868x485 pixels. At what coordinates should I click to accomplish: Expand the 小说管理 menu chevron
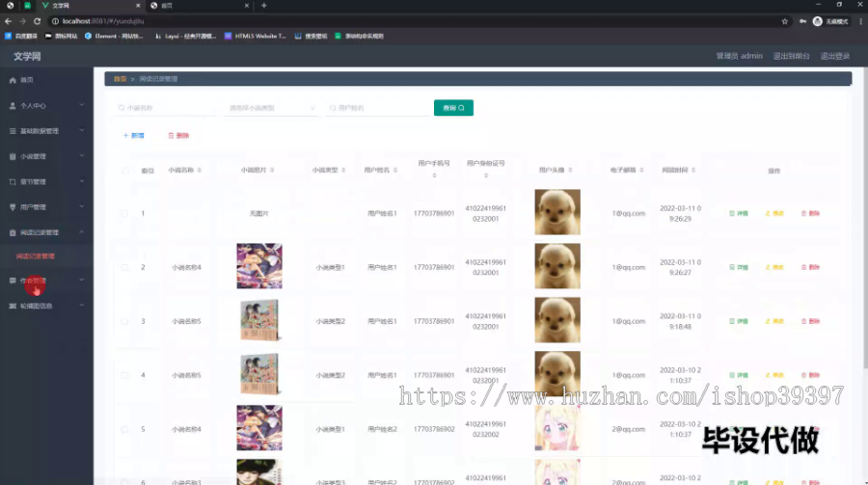pyautogui.click(x=81, y=156)
